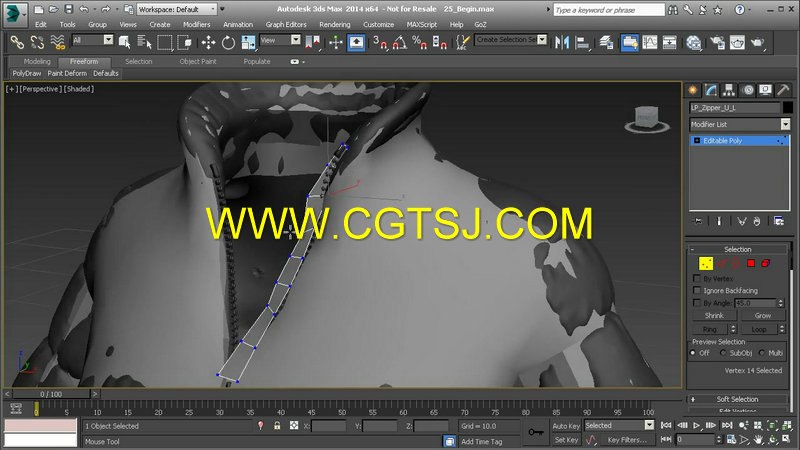Open the selection filter All dropdown
Viewport: 800px width, 450px height.
coord(92,40)
